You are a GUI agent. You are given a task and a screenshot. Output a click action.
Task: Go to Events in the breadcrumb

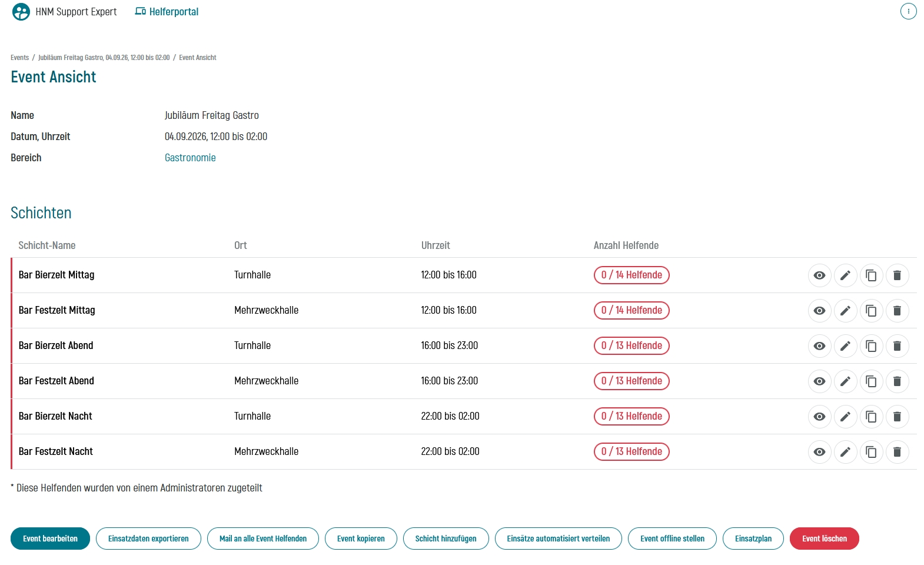(x=19, y=58)
